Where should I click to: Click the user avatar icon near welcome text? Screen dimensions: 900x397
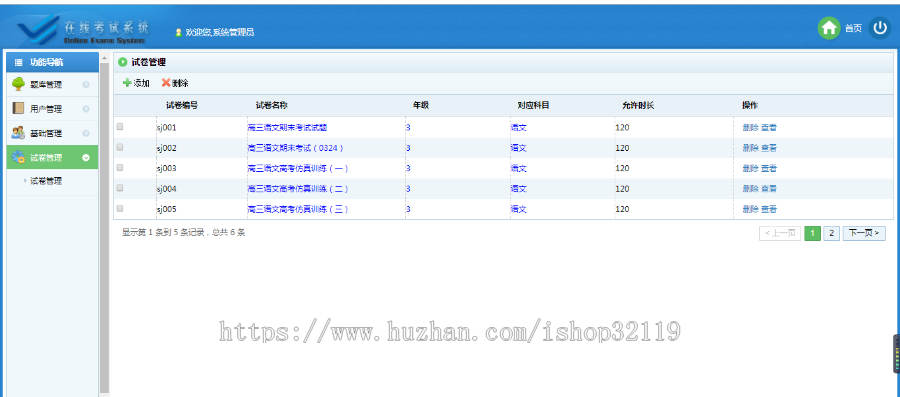(x=179, y=33)
